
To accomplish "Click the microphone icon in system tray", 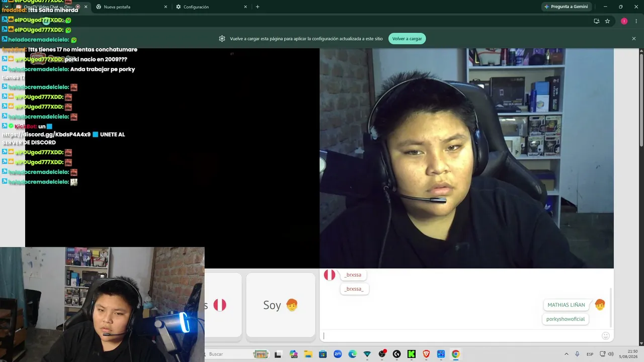I will tap(577, 354).
